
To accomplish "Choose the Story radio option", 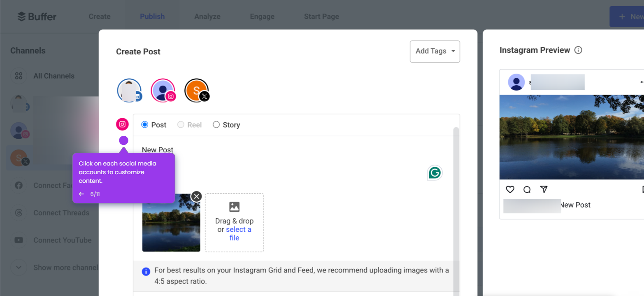I will [226, 125].
